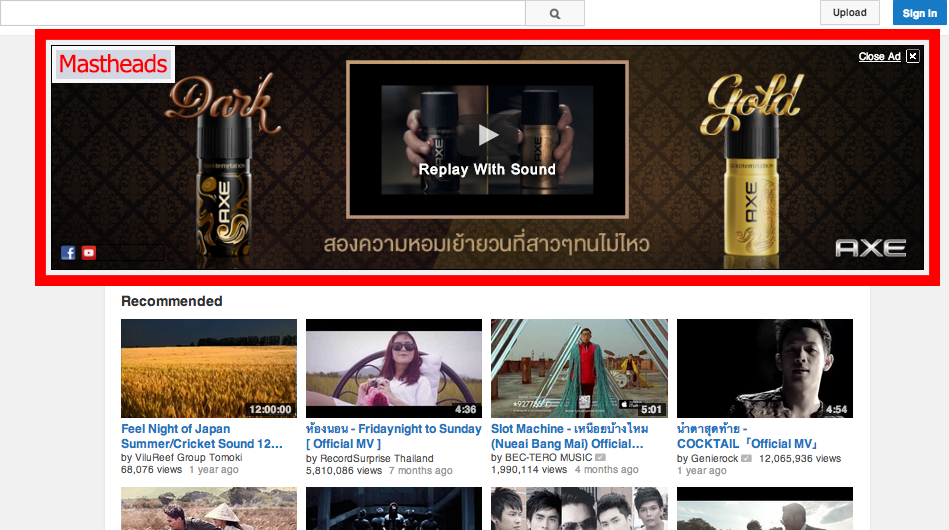Image resolution: width=949 pixels, height=530 pixels.
Task: Click the Slot Machine Official title link
Action: click(569, 436)
